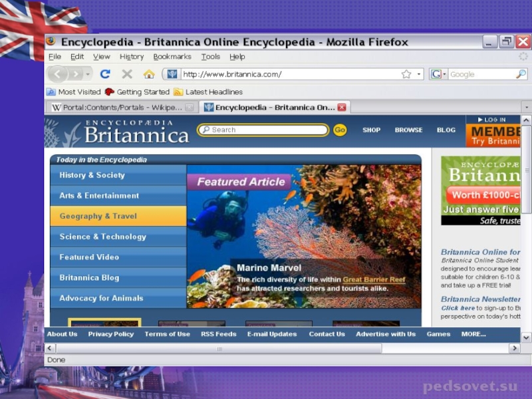This screenshot has height=399, width=532.
Task: Open E-mail Updates footer link
Action: tap(272, 334)
